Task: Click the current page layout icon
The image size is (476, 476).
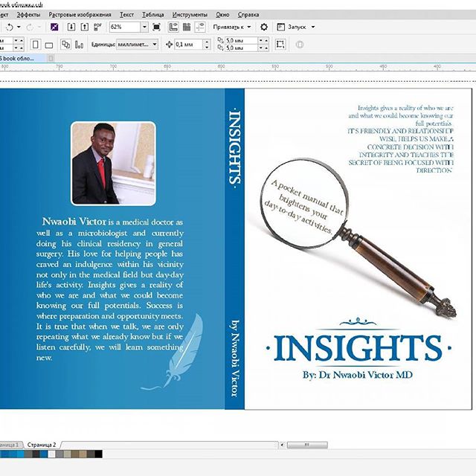Action: click(79, 45)
